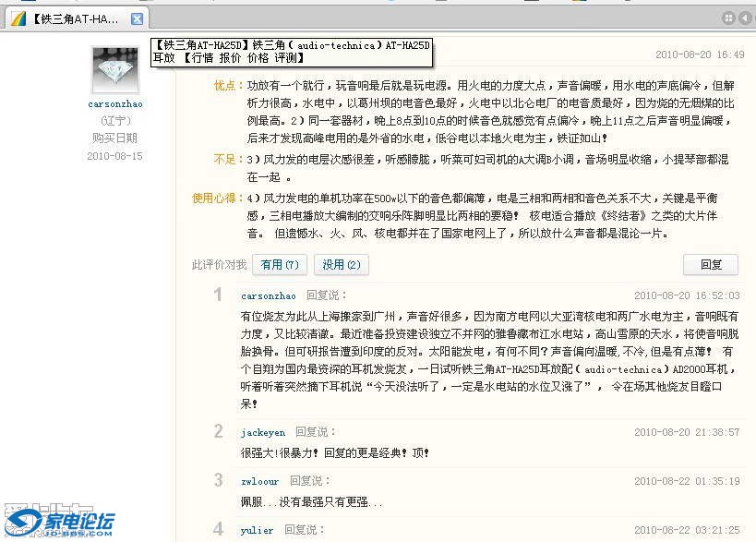The image size is (756, 542).
Task: Close the 铁三角AT-HA browser tab
Action: click(x=137, y=18)
